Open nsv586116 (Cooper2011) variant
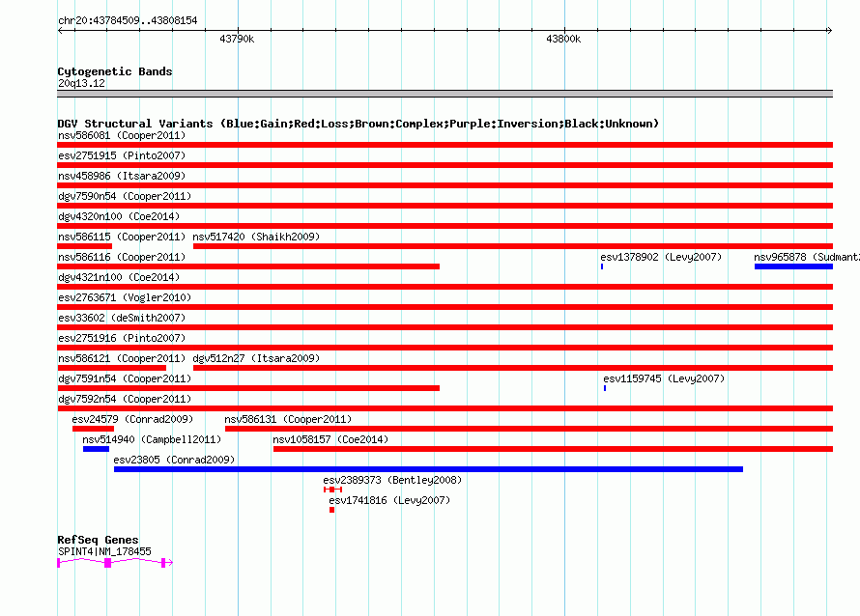This screenshot has height=616, width=860. point(122,257)
